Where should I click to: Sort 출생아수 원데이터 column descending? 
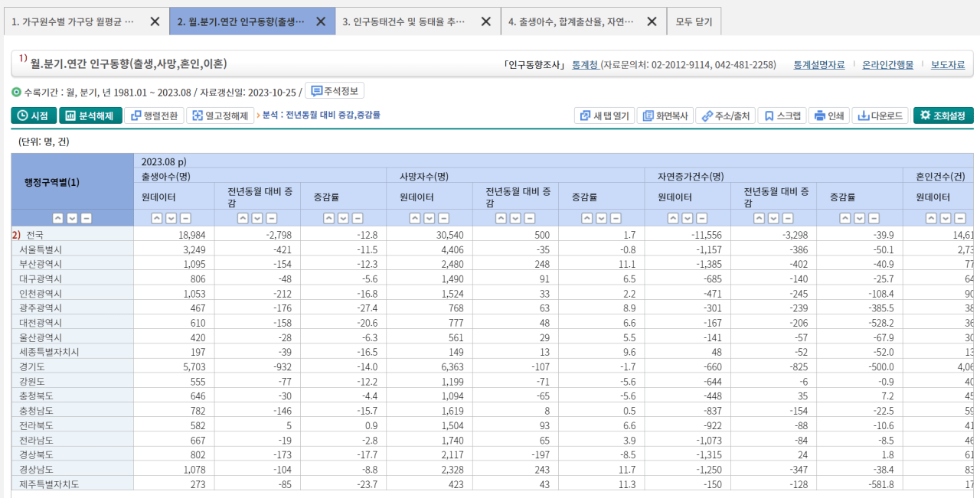(x=171, y=218)
